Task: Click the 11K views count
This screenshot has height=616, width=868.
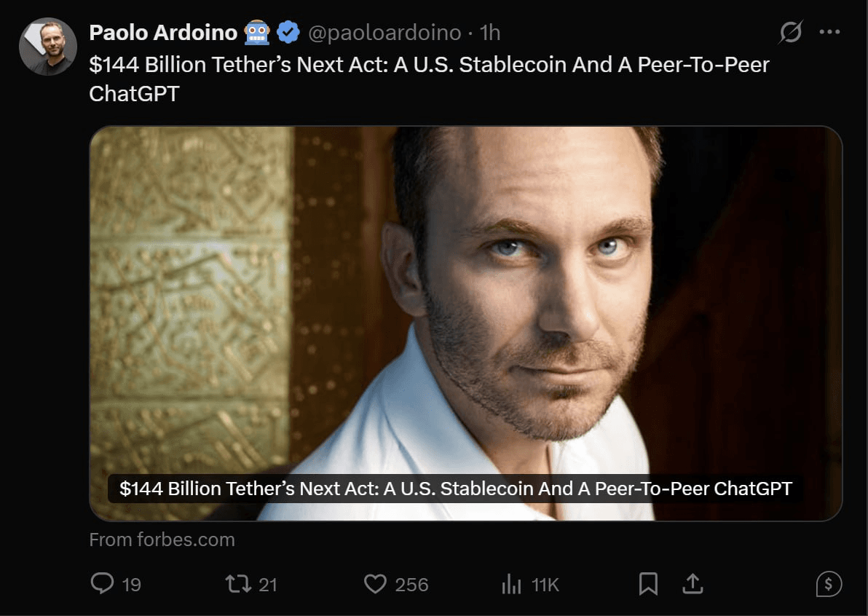Action: (x=545, y=584)
